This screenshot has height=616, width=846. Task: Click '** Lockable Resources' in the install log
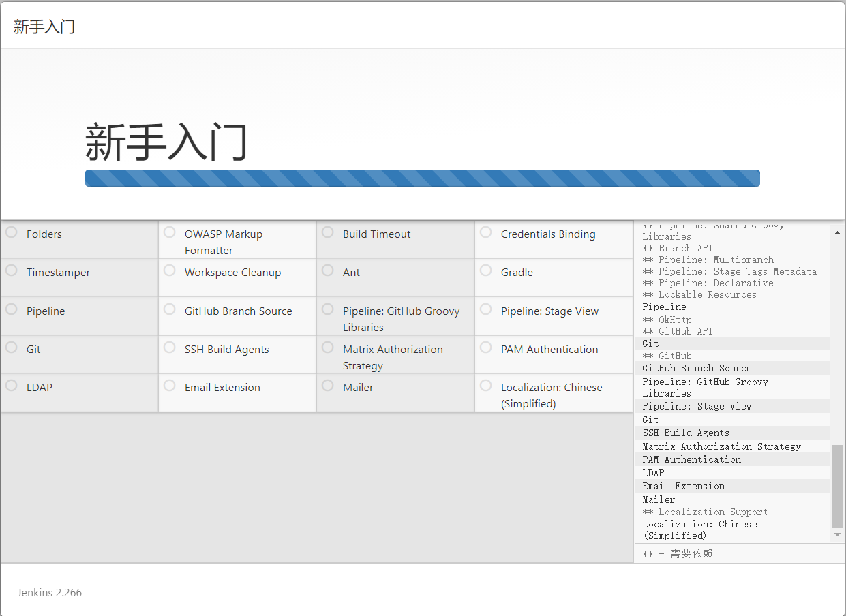pos(699,295)
